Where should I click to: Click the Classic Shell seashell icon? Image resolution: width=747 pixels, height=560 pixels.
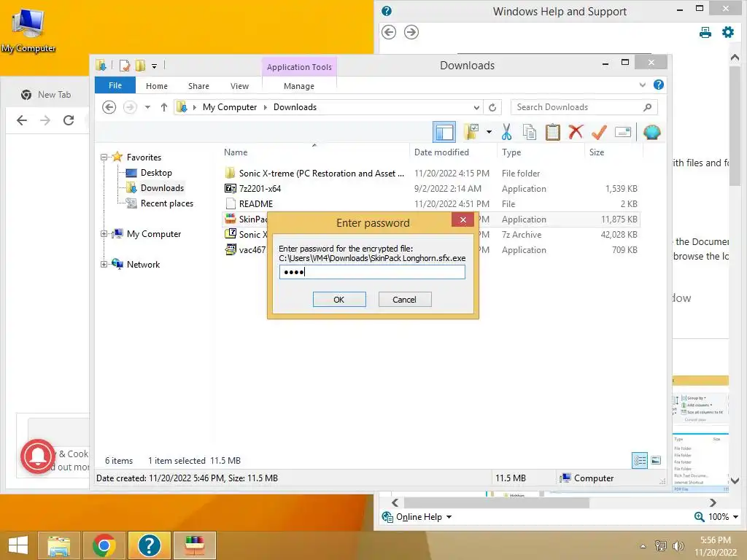pyautogui.click(x=651, y=132)
